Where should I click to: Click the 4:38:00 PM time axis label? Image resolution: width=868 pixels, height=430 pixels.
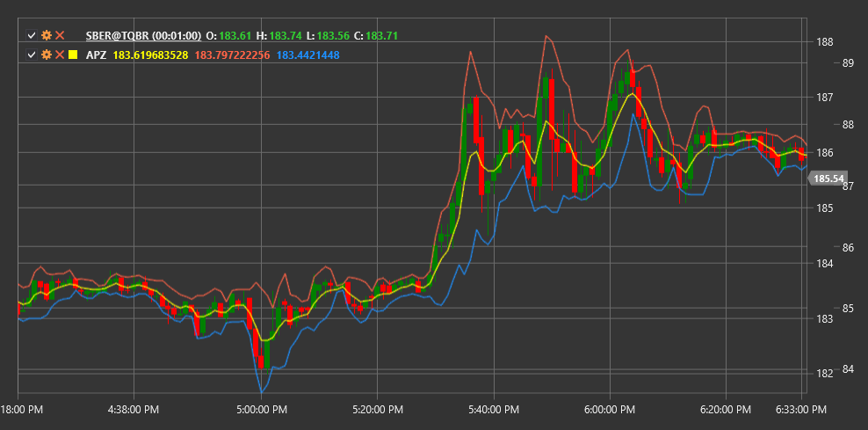pos(134,410)
